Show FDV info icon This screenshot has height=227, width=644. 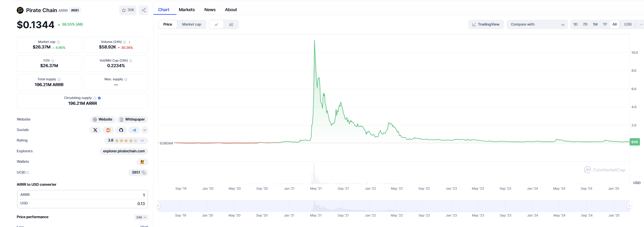tap(53, 61)
